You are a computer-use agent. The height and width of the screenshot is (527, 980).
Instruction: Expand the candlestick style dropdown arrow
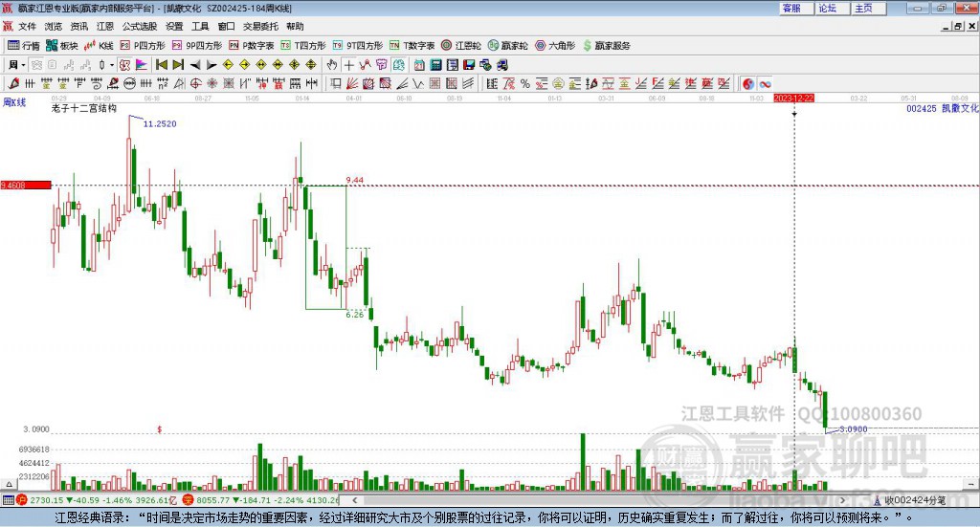pyautogui.click(x=112, y=65)
